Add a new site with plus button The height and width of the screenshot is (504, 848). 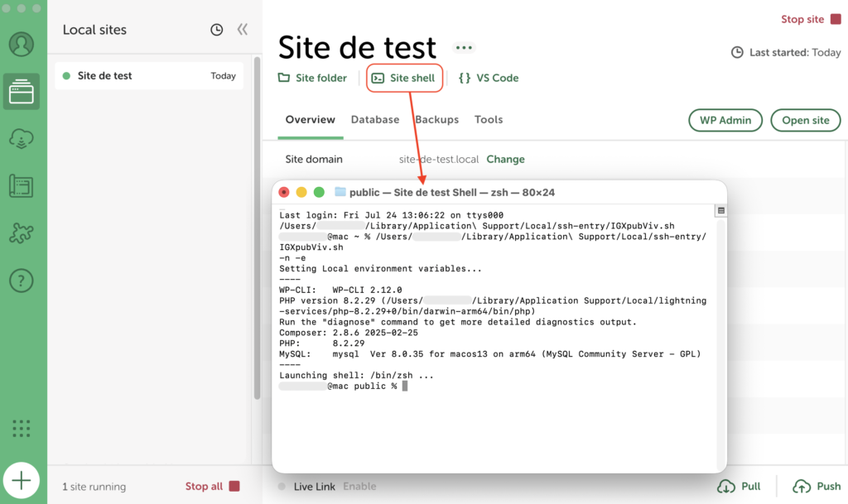click(x=21, y=480)
